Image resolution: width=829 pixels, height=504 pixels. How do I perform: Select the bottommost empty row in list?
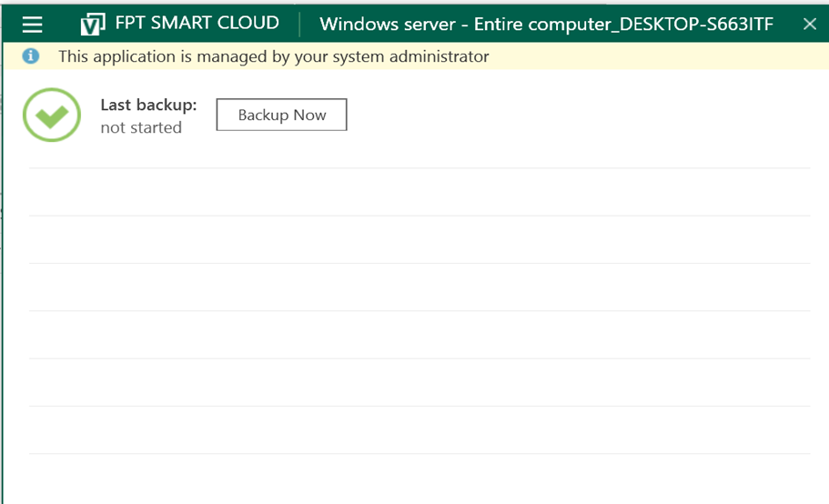point(419,478)
